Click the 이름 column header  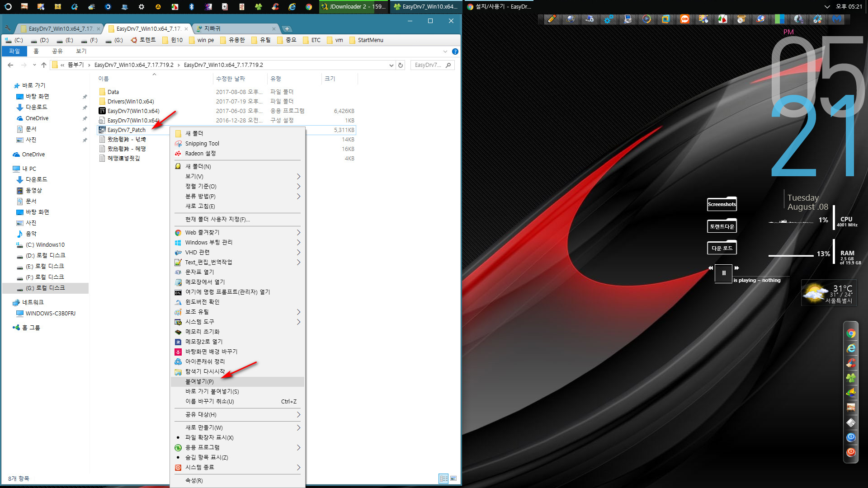[x=154, y=79]
